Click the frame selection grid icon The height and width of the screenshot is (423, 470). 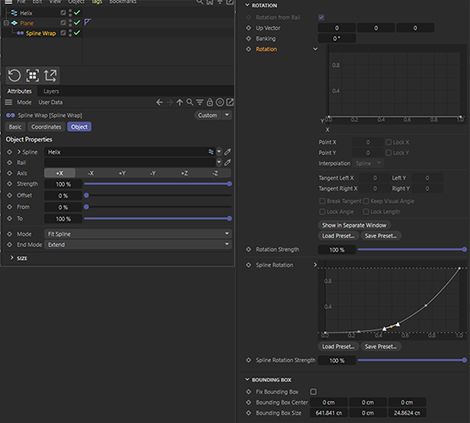tap(32, 76)
